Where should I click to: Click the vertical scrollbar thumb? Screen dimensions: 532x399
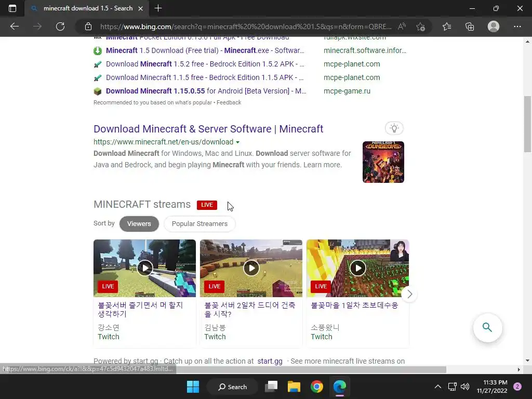(528, 124)
